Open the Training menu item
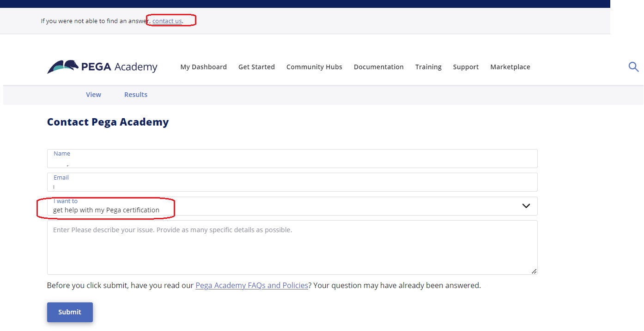Viewport: 644px width, 331px height. click(x=428, y=67)
